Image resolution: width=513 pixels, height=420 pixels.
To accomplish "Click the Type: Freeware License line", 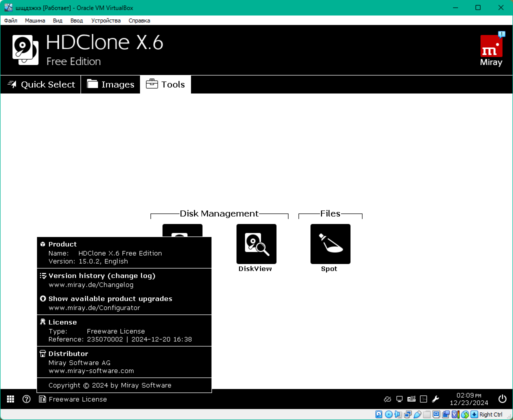I will 96,331.
